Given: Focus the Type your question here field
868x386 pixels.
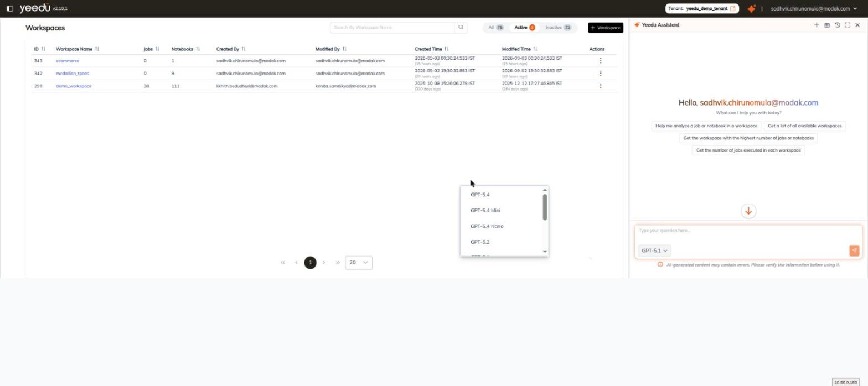Looking at the screenshot, I should [748, 231].
